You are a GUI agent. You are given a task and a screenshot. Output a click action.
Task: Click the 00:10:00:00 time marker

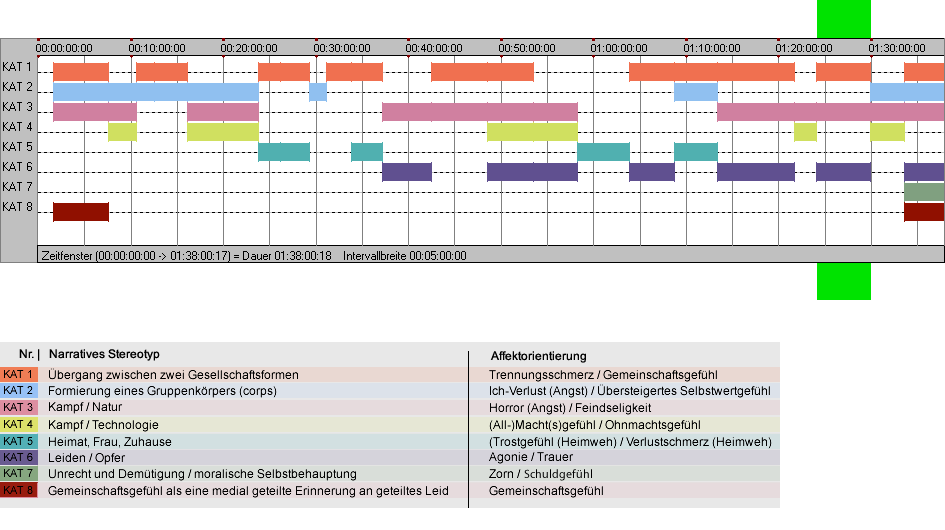[x=157, y=48]
